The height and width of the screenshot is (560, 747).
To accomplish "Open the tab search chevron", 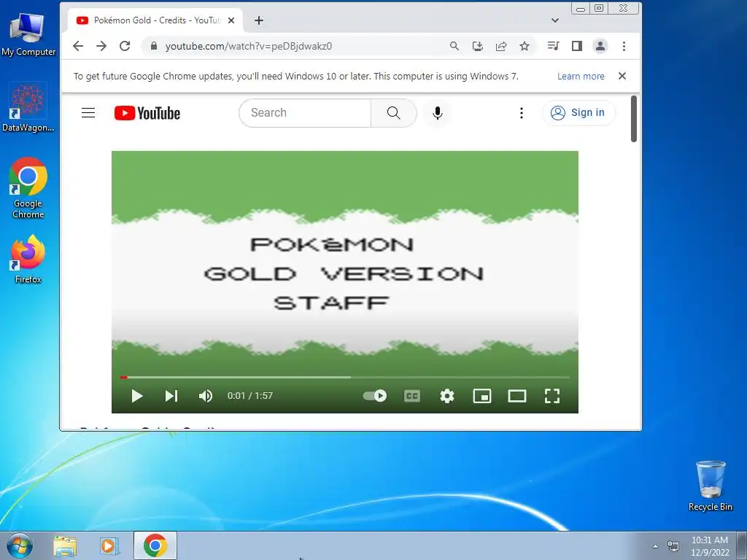I will coord(555,20).
